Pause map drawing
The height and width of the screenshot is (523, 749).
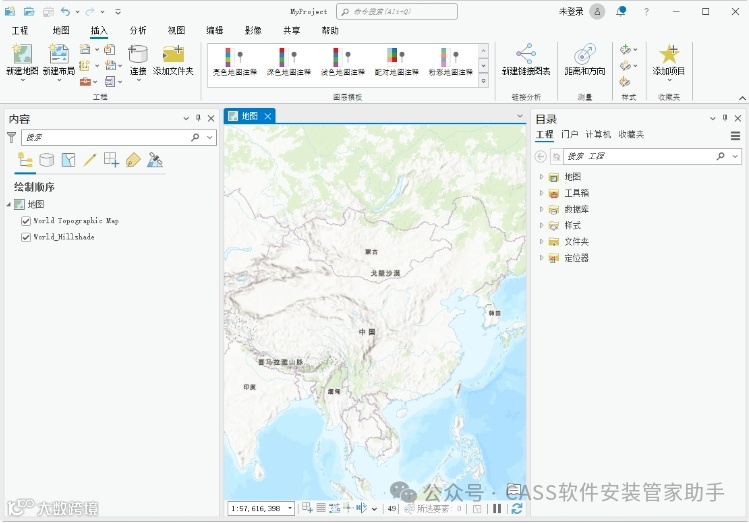click(x=497, y=508)
